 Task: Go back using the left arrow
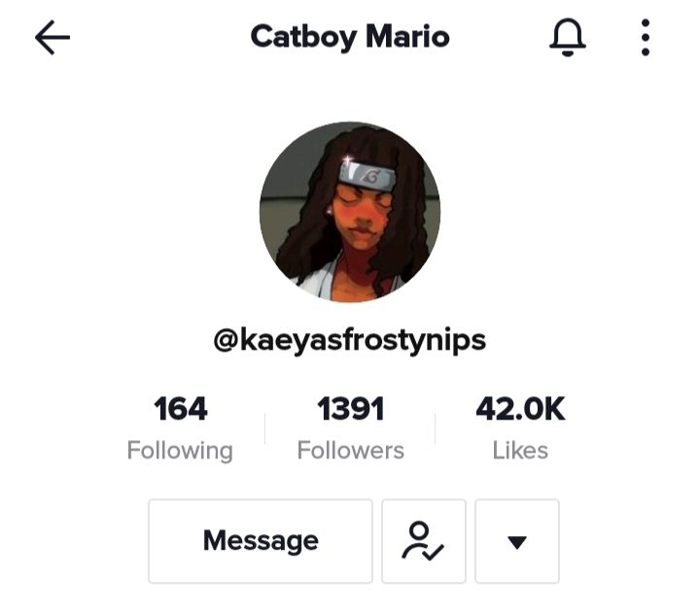point(52,38)
